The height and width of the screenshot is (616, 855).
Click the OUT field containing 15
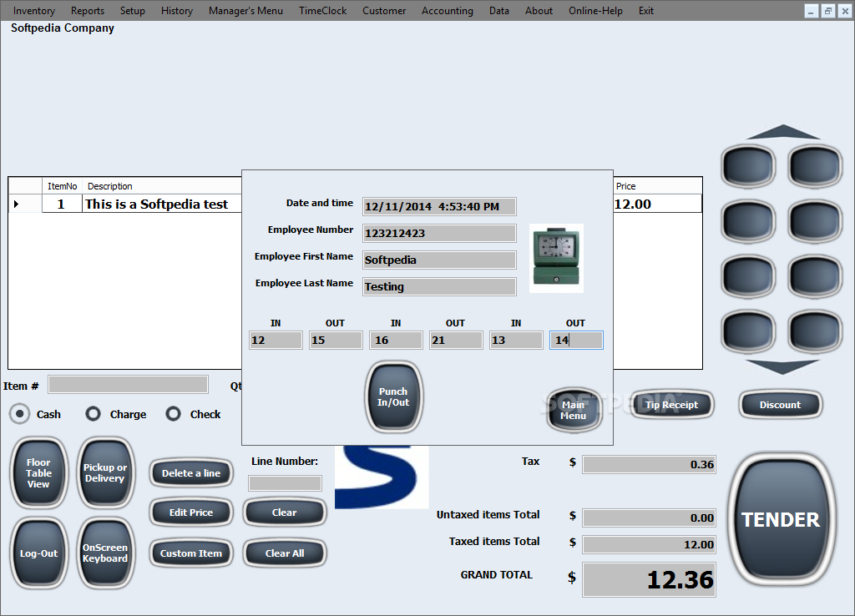[336, 341]
